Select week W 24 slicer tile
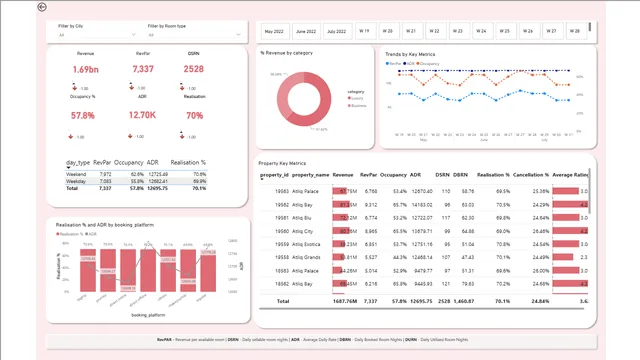This screenshot has width=640, height=360. [482, 31]
